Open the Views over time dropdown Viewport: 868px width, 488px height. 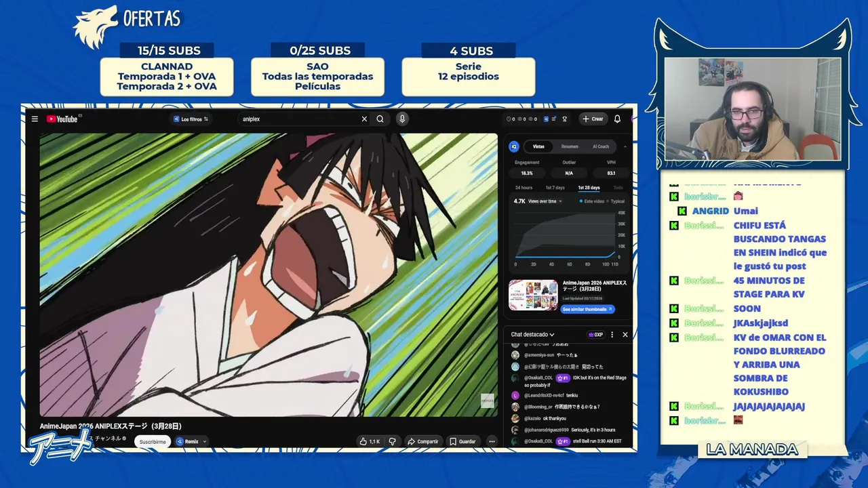click(545, 201)
